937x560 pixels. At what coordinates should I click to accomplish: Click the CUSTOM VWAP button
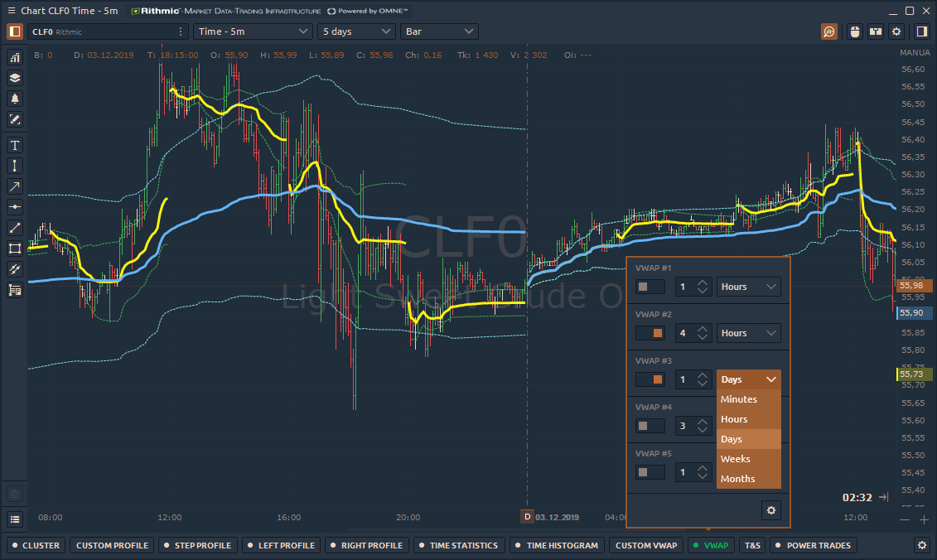click(645, 545)
